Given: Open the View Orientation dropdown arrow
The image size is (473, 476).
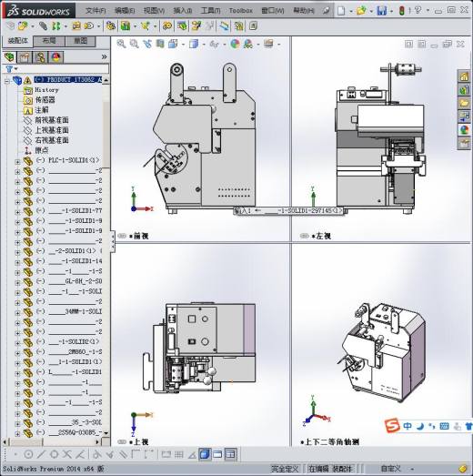Looking at the screenshot, I should point(183,45).
